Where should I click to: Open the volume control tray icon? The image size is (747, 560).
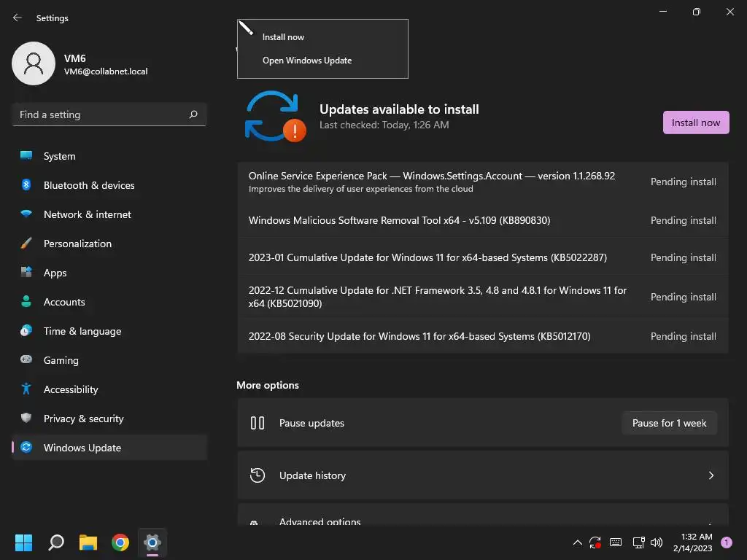point(657,542)
